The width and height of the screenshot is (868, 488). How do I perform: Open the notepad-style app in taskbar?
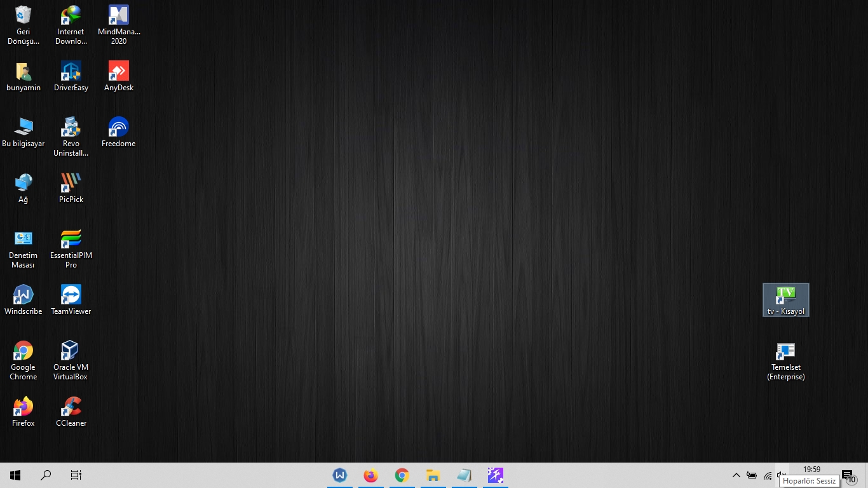465,475
